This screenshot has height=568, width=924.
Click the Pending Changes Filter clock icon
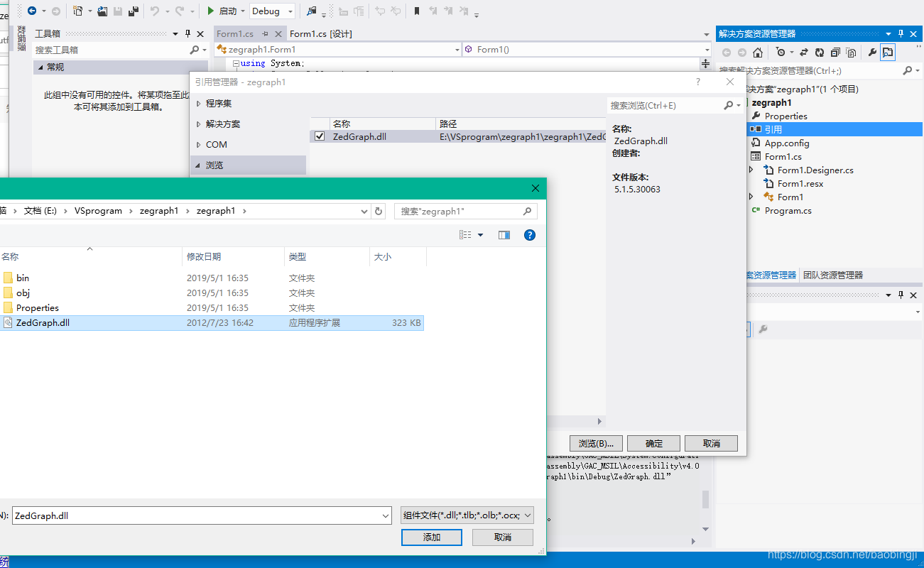781,52
